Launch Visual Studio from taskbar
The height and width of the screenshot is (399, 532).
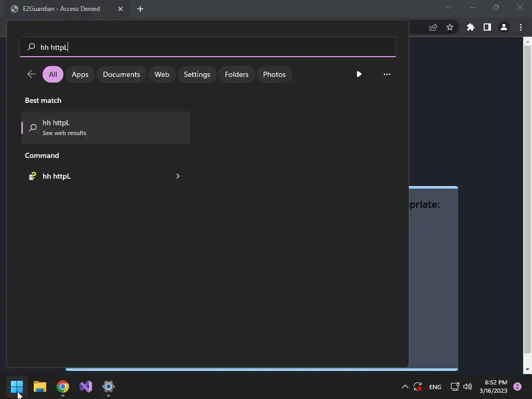point(86,387)
